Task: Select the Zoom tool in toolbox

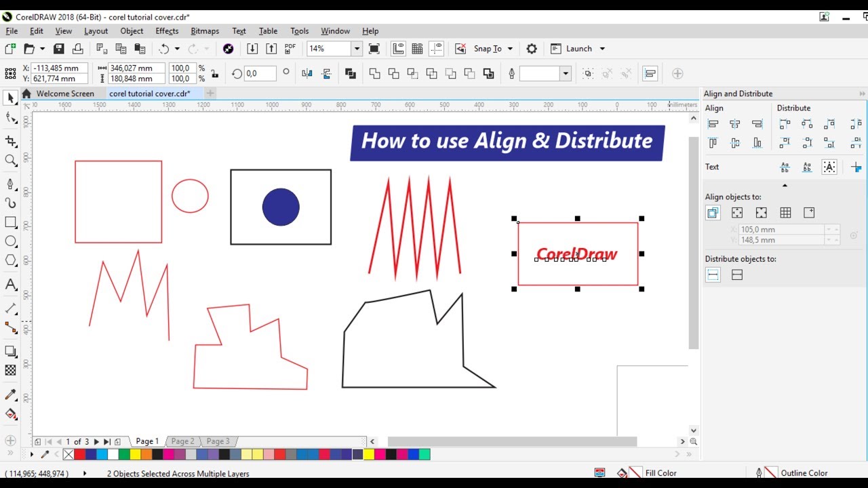Action: pyautogui.click(x=10, y=161)
